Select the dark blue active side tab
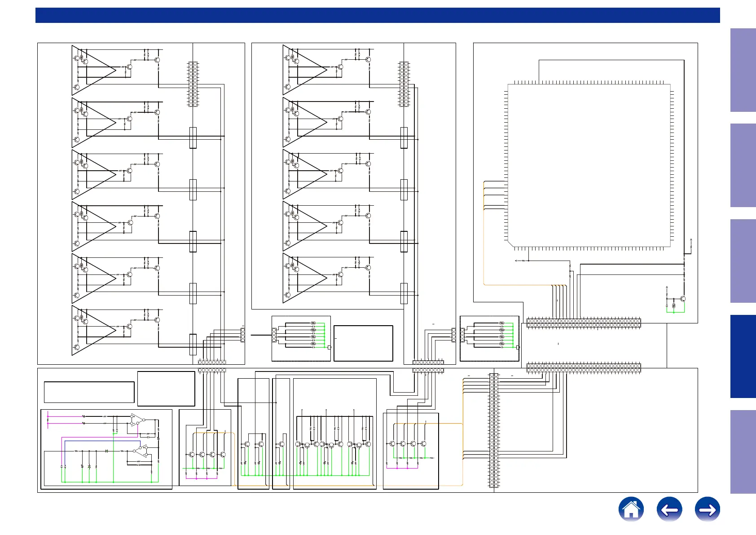This screenshot has height=535, width=756. tap(743, 356)
